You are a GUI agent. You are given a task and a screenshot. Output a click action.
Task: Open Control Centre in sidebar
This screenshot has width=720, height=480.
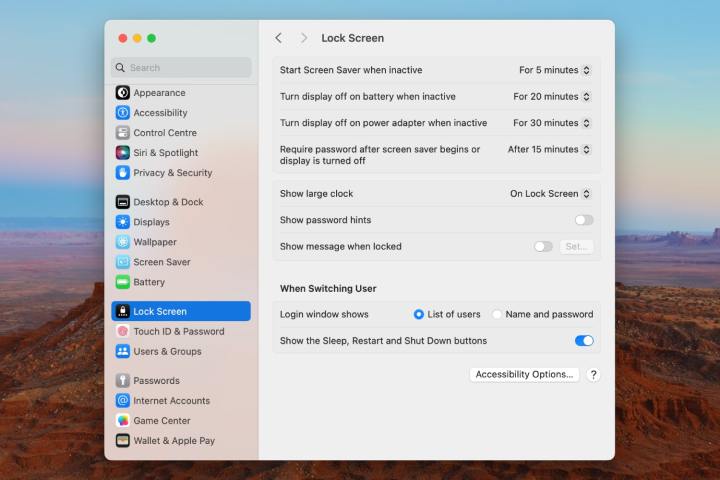pos(181,133)
